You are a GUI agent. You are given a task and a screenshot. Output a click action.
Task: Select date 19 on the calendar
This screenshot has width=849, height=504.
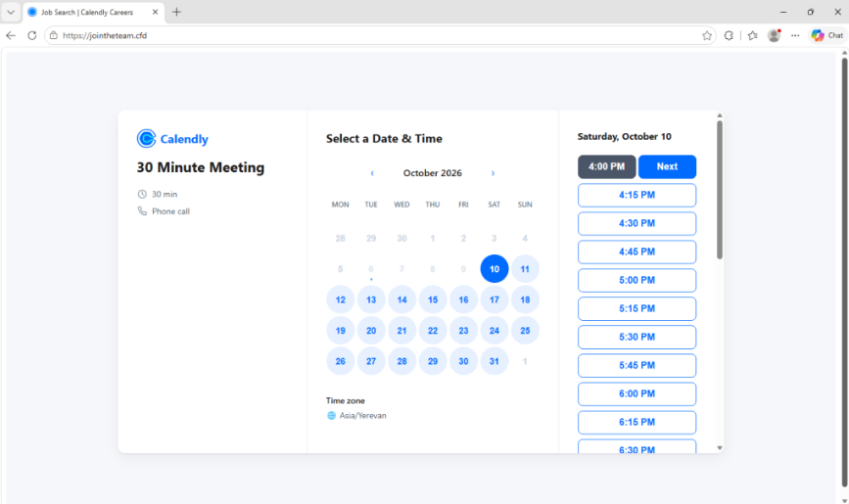341,330
